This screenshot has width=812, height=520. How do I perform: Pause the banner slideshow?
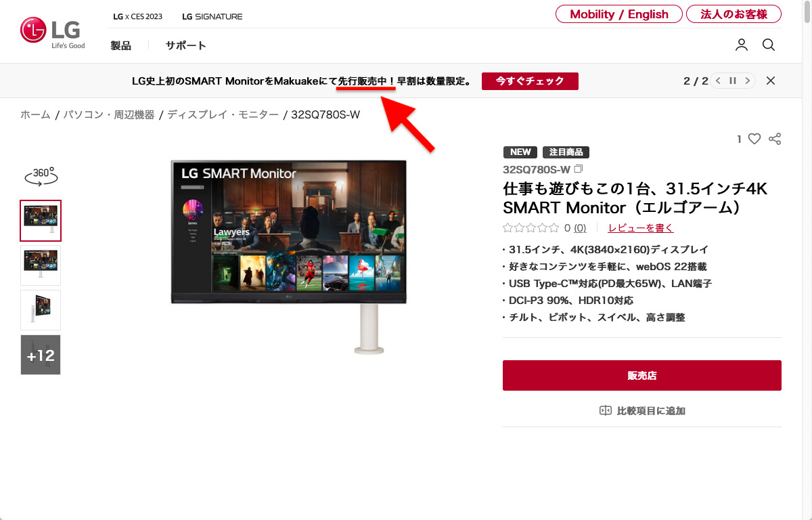tap(733, 81)
